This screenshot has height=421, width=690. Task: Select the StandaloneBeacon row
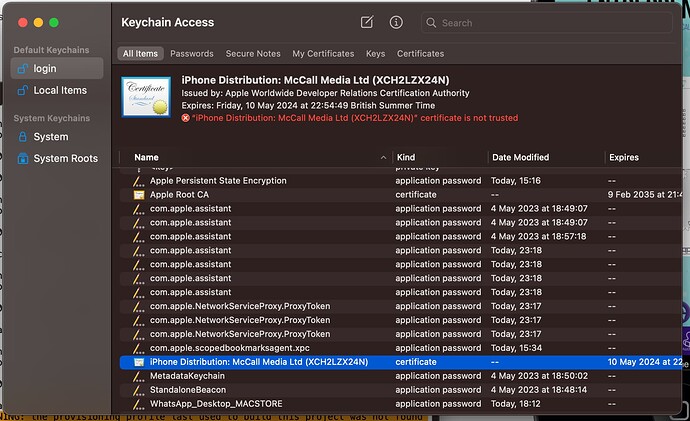coord(400,390)
